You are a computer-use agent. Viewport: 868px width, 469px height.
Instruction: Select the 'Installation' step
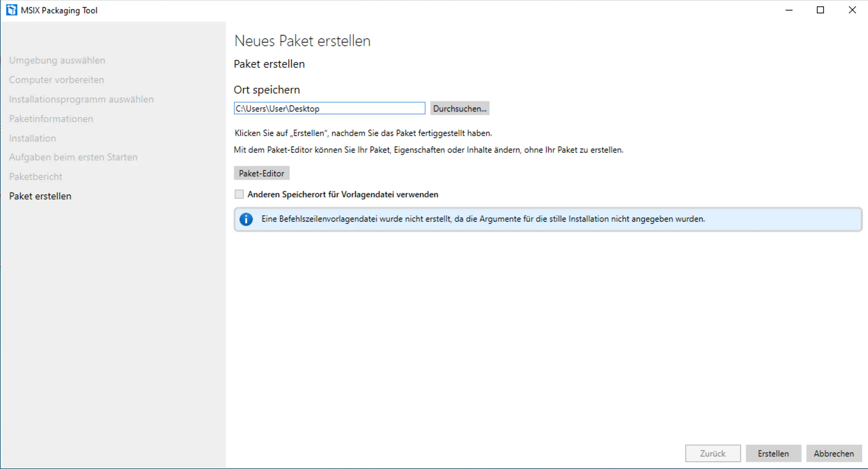pyautogui.click(x=32, y=138)
